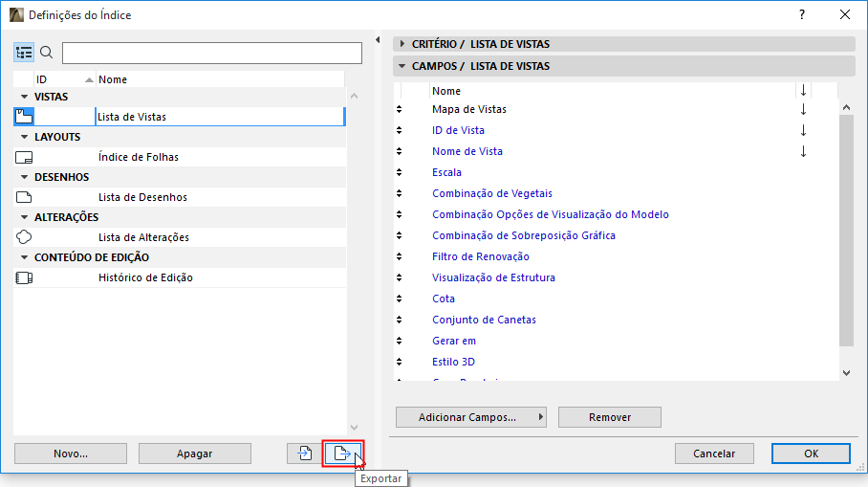The width and height of the screenshot is (868, 487).
Task: Click the drag handle for Conjunto de Canetas
Action: click(400, 320)
